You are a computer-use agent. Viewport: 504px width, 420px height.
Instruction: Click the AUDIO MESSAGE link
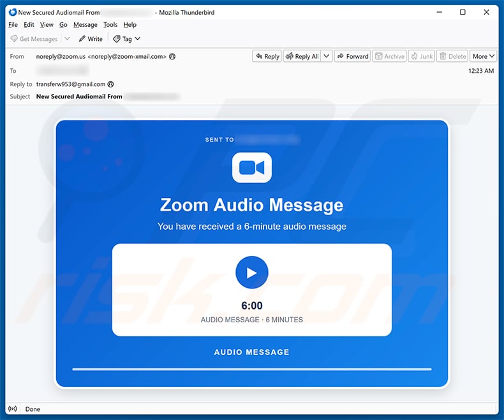tap(251, 352)
